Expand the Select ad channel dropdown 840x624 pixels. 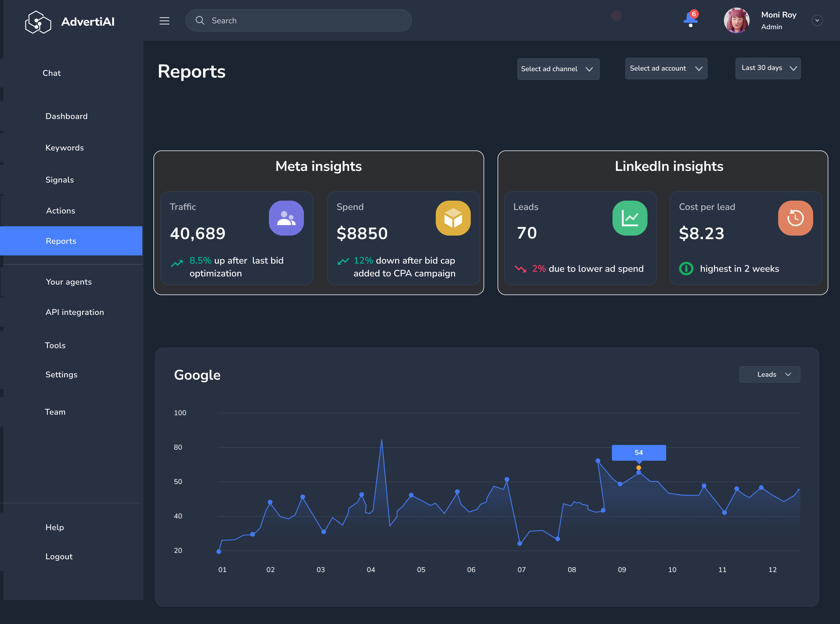[x=558, y=69]
